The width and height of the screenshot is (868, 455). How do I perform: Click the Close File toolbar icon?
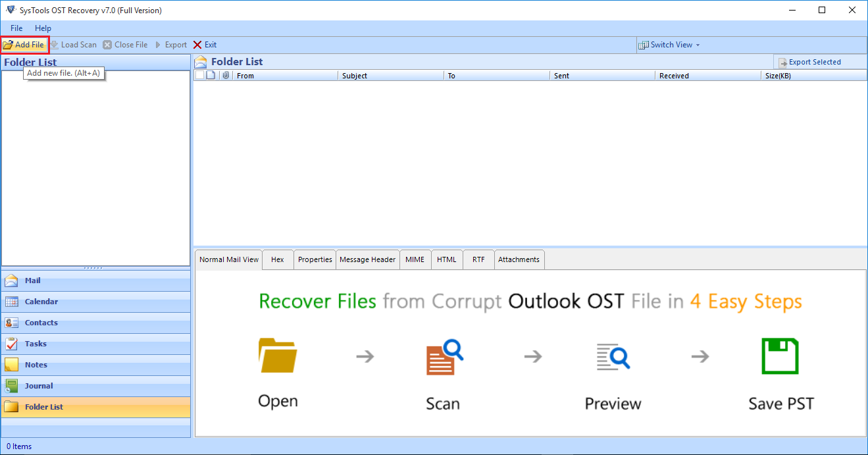[x=107, y=45]
